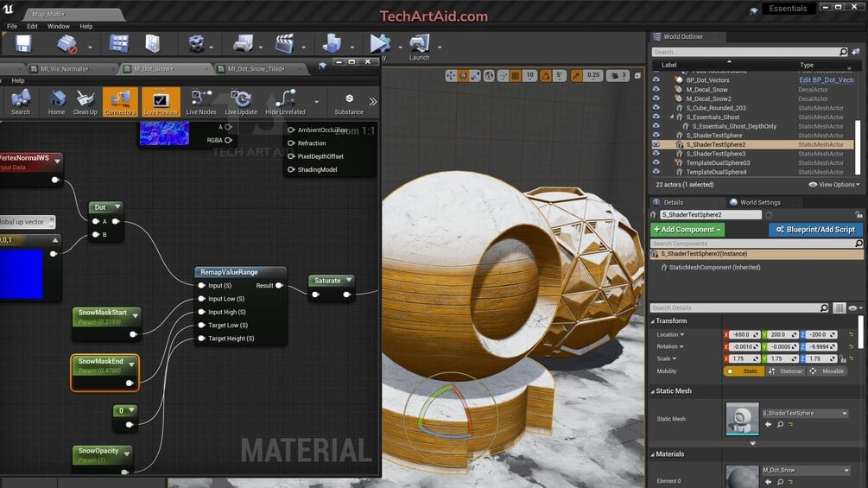Click use-selected arrow under S_ShaderTestSphere mesh
This screenshot has height=488, width=868.
769,424
